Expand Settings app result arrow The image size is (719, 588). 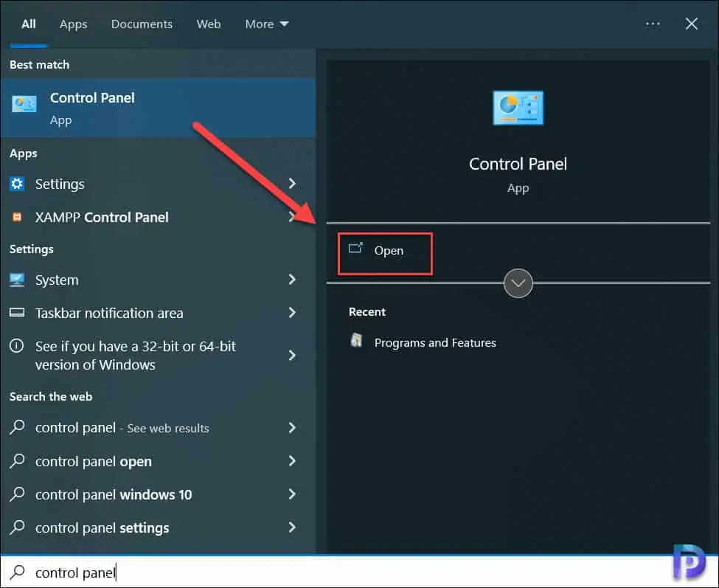(292, 184)
